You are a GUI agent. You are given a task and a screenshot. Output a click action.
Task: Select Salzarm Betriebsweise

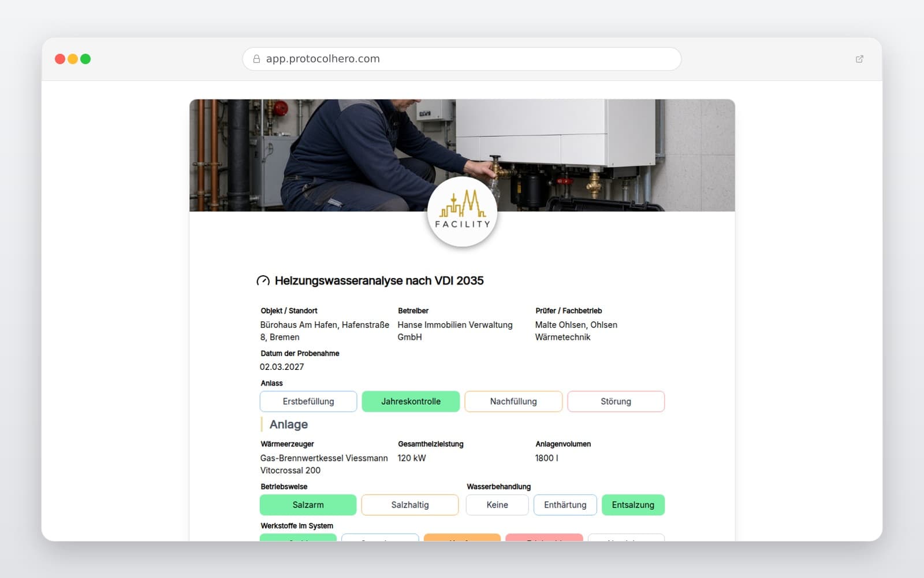(x=308, y=505)
